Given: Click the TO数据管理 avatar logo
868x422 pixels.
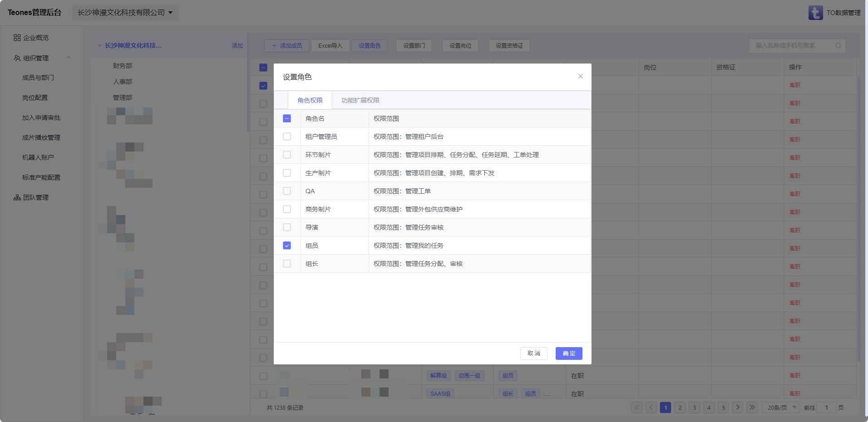Looking at the screenshot, I should 815,13.
